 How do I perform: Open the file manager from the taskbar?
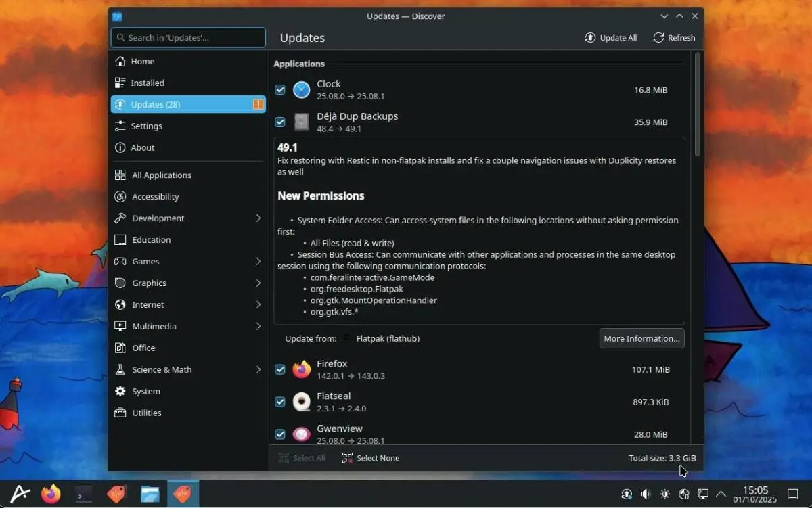click(150, 494)
